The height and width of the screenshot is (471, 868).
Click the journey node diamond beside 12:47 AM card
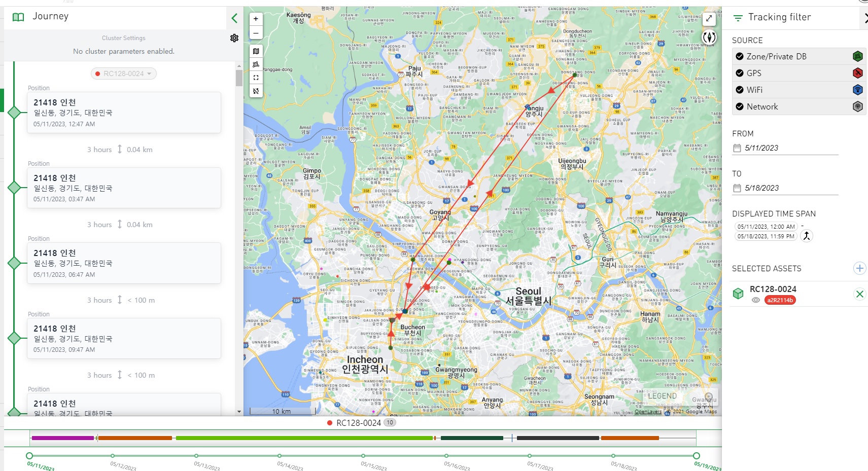click(x=14, y=113)
